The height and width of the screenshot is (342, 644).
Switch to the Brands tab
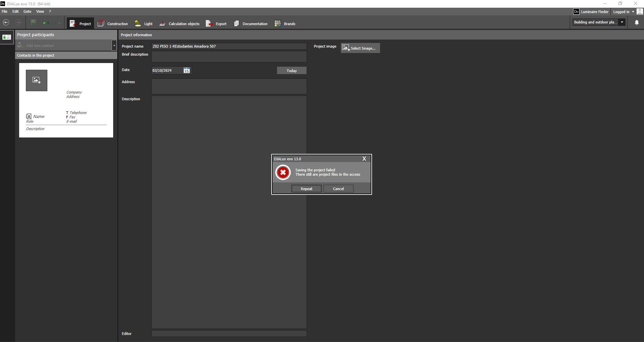(x=285, y=23)
